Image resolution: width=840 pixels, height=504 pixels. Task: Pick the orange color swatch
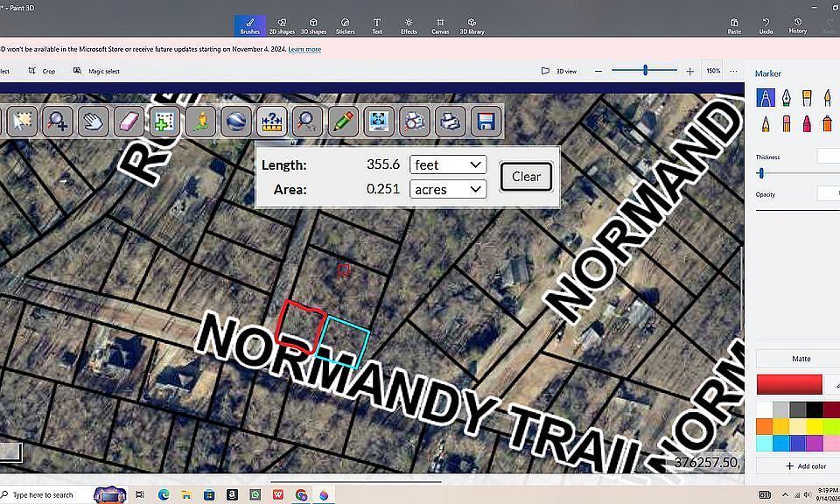[x=765, y=426]
